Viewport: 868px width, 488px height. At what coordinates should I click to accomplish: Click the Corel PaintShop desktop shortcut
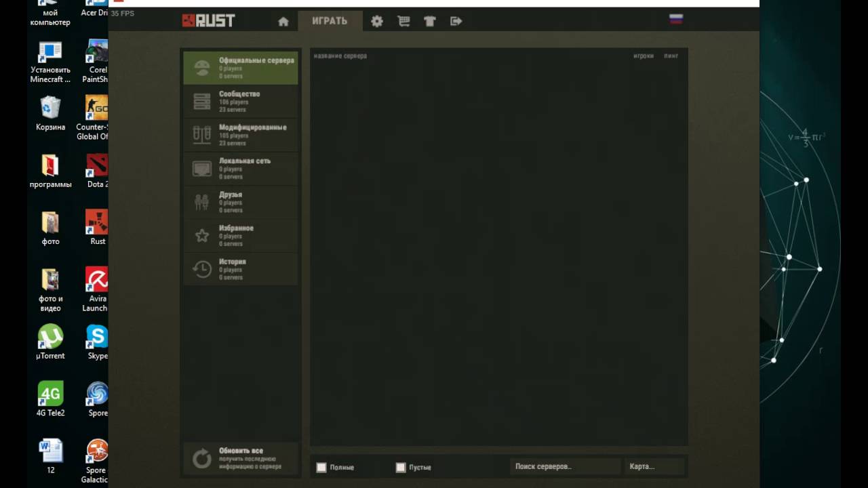click(96, 61)
